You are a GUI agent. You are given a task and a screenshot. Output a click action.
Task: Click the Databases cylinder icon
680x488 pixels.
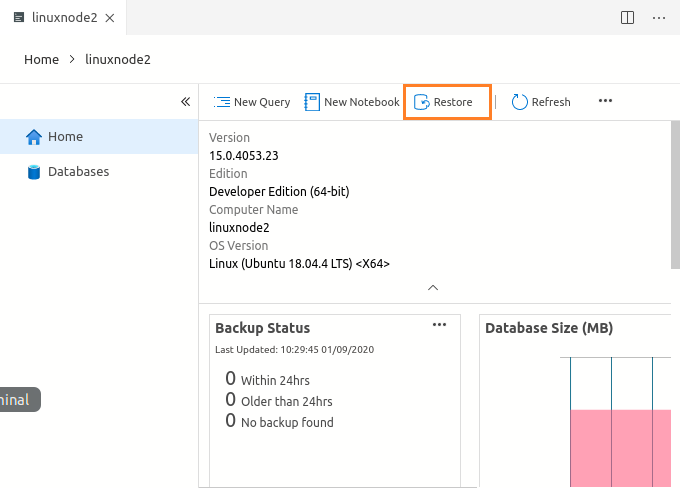click(34, 172)
